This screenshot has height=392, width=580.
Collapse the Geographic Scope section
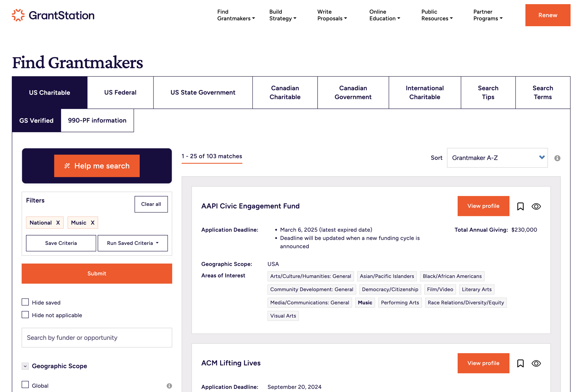(x=25, y=366)
